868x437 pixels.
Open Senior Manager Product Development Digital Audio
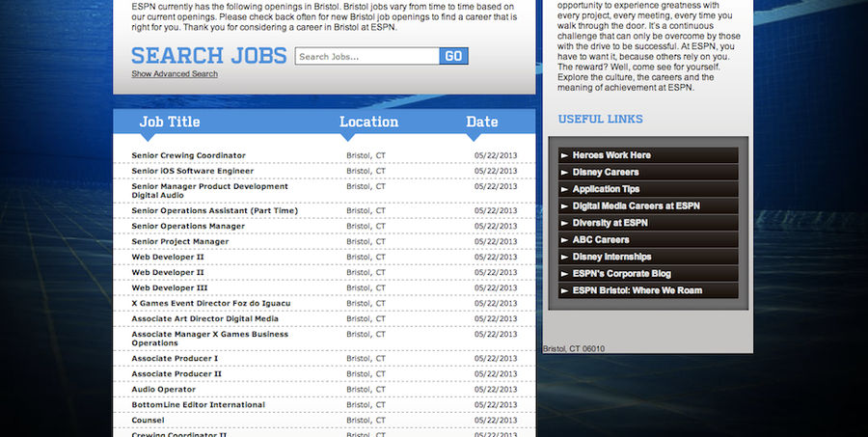click(x=210, y=191)
